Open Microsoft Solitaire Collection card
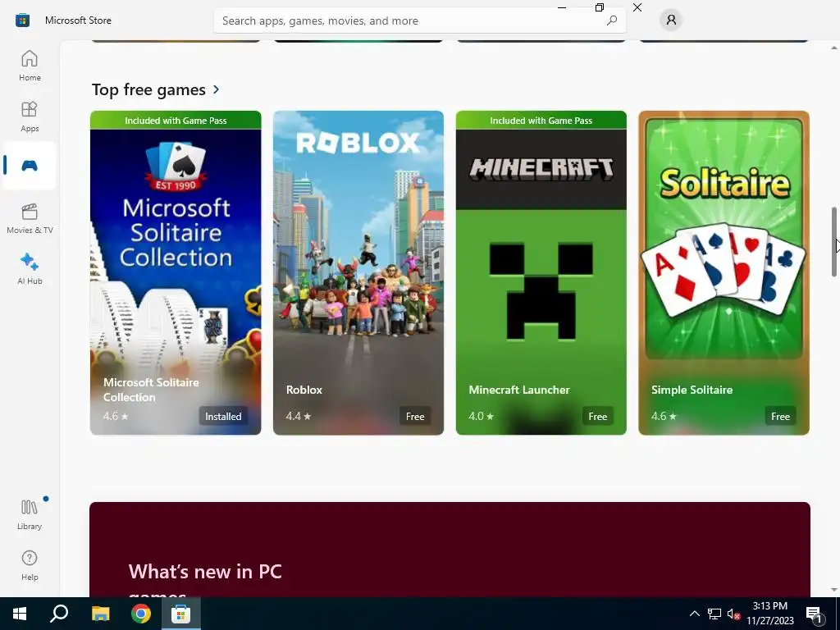The image size is (840, 630). point(176,272)
